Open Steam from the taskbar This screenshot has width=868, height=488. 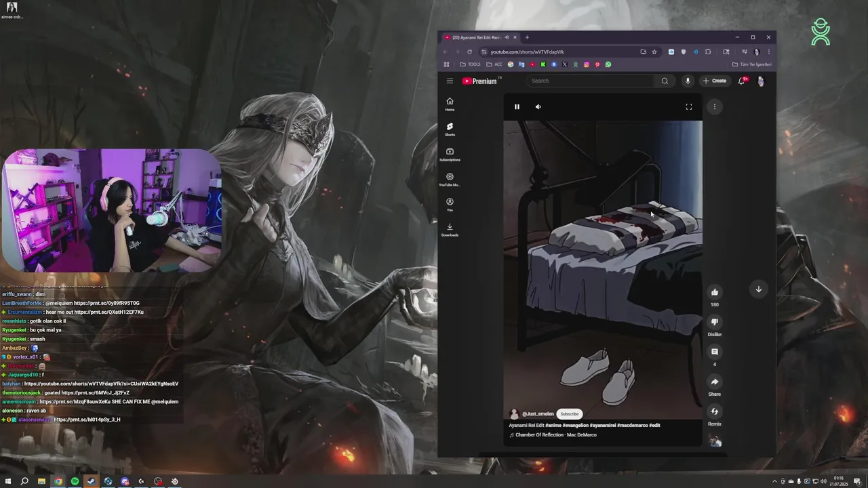91,481
